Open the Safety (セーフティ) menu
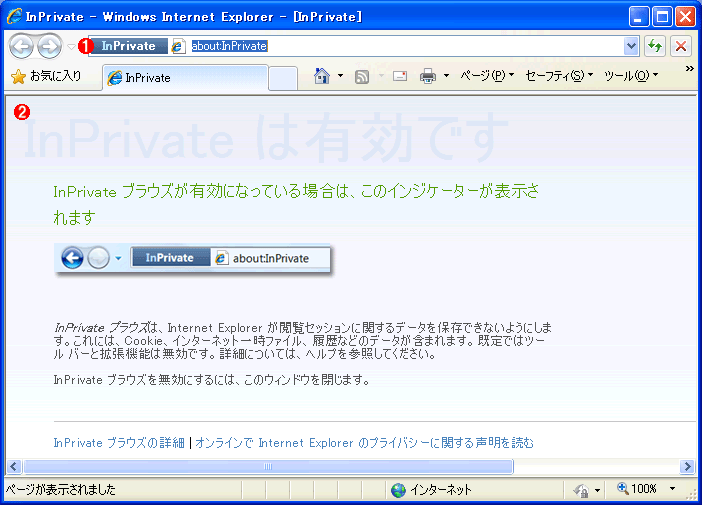Viewport: 702px width, 505px height. [x=559, y=76]
